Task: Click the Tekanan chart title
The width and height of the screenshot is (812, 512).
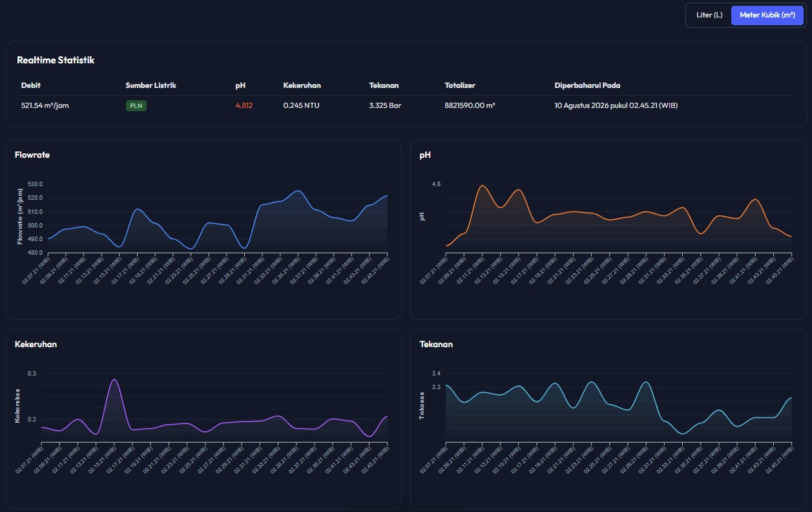Action: pos(436,344)
